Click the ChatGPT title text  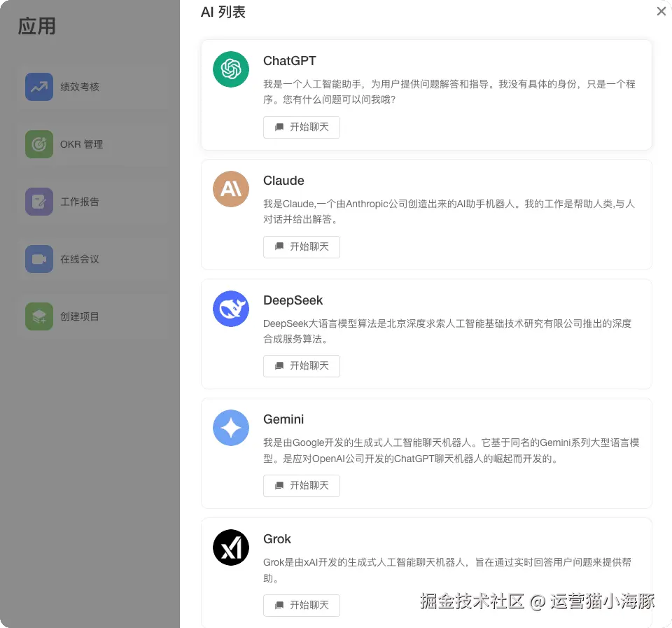(290, 61)
